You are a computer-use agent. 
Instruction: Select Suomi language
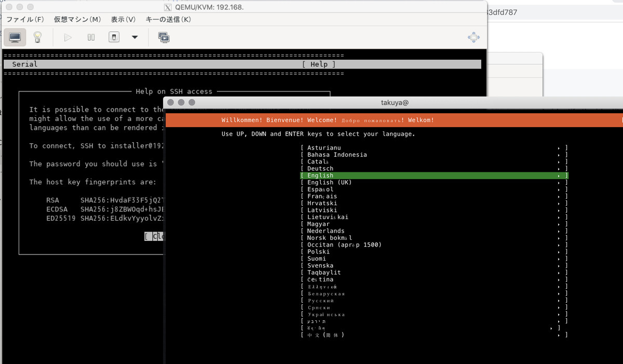434,259
